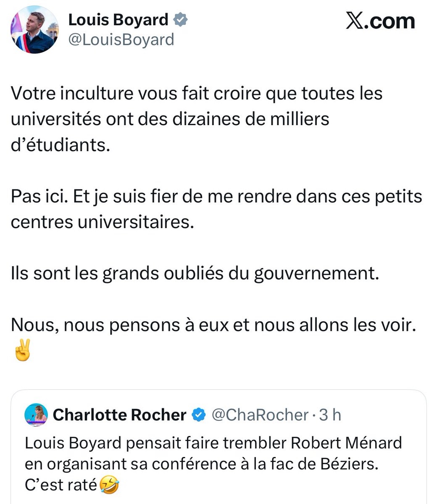Click the text 'centres universitaires.'
Image resolution: width=437 pixels, height=504 pixels.
pyautogui.click(x=103, y=222)
